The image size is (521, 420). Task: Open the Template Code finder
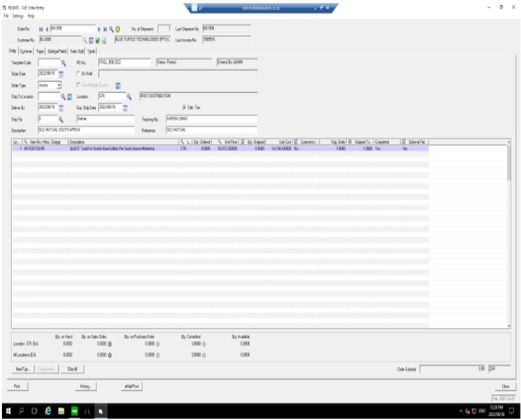coord(64,63)
